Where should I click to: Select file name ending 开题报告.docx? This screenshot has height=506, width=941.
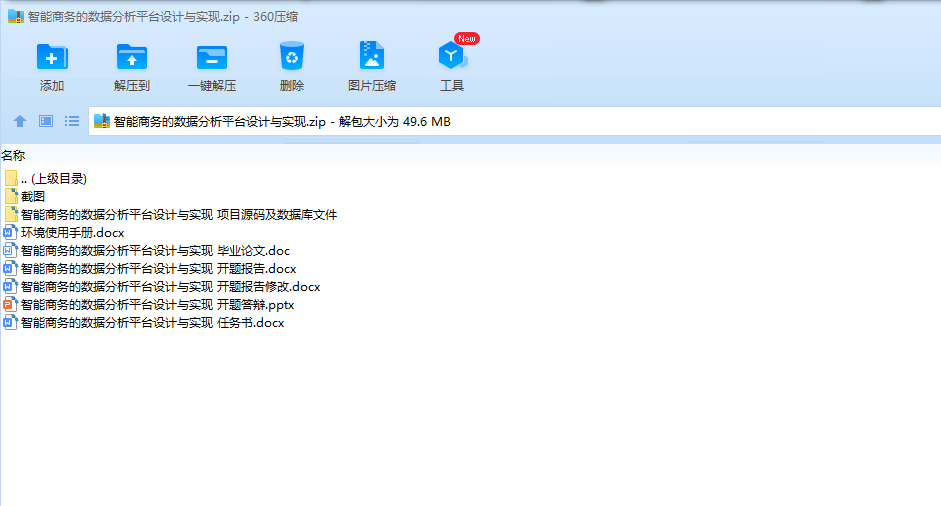click(x=158, y=268)
